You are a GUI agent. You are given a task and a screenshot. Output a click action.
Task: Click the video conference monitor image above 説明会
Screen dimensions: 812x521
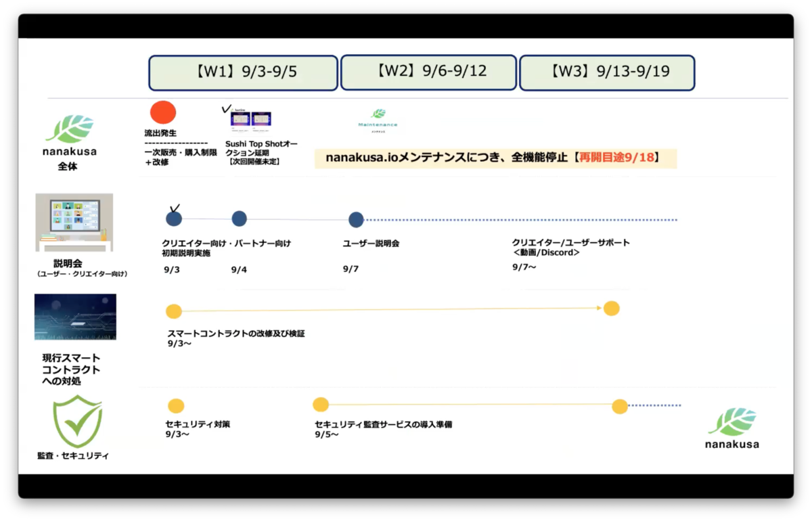click(74, 222)
